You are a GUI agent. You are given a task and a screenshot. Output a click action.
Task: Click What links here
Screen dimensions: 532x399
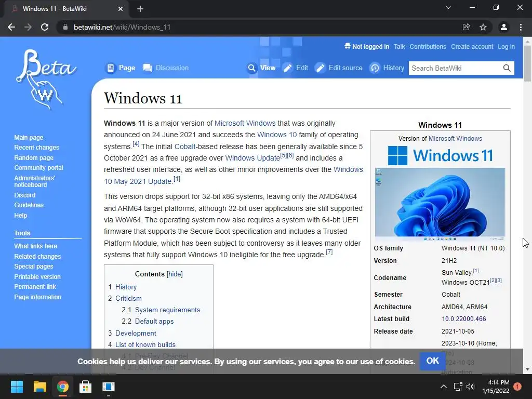coord(36,246)
